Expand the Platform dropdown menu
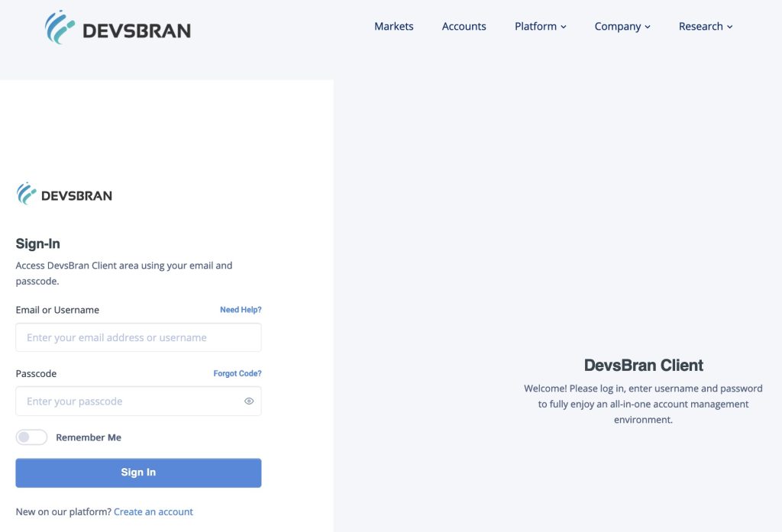The image size is (782, 532). tap(540, 27)
